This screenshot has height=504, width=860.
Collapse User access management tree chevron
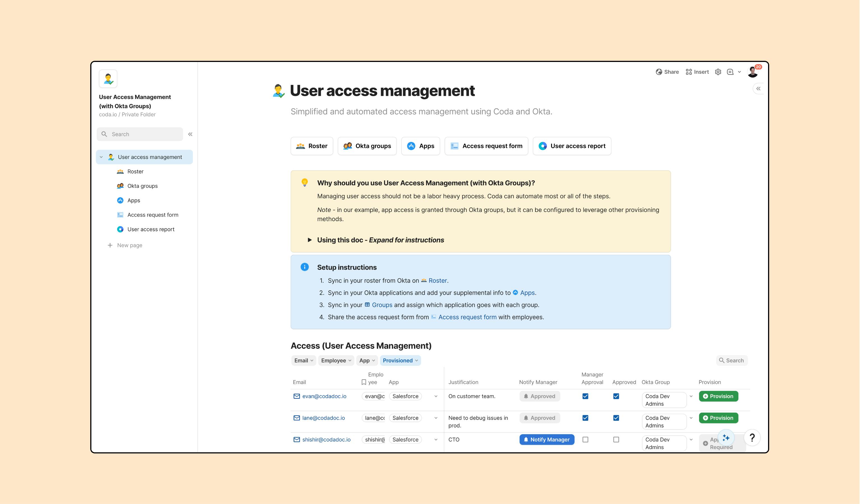[x=101, y=157]
